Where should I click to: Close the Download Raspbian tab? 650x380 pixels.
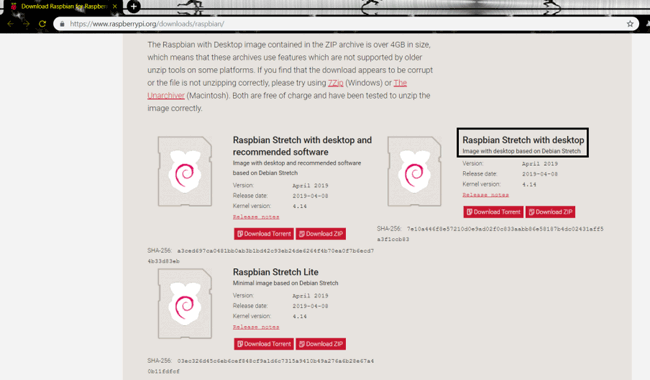(x=115, y=7)
